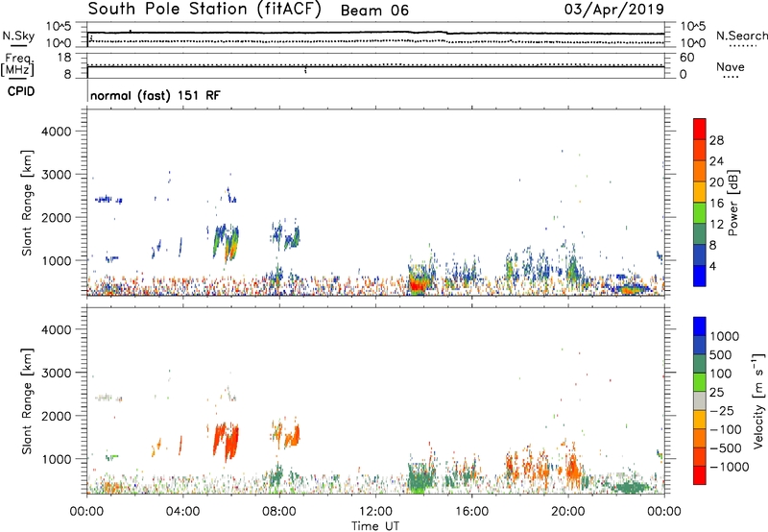Click the date "03/Apr/2019"
Image resolution: width=768 pixels, height=532 pixels.
[x=614, y=10]
